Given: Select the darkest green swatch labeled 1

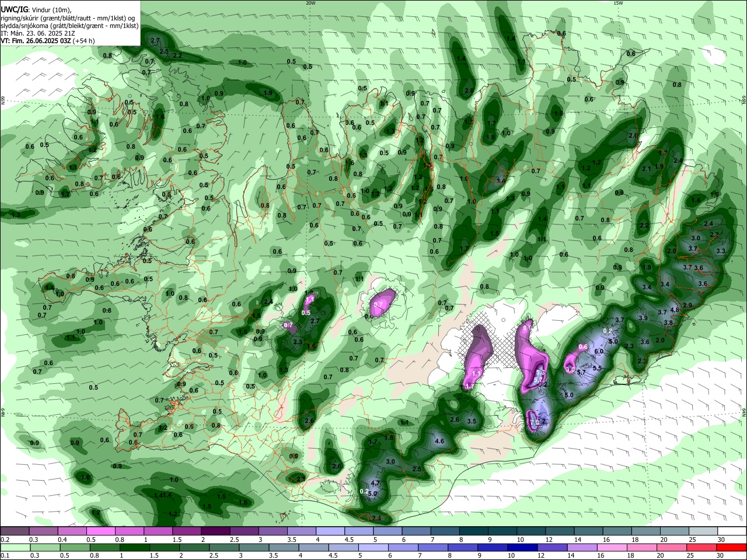Looking at the screenshot, I should click(134, 547).
